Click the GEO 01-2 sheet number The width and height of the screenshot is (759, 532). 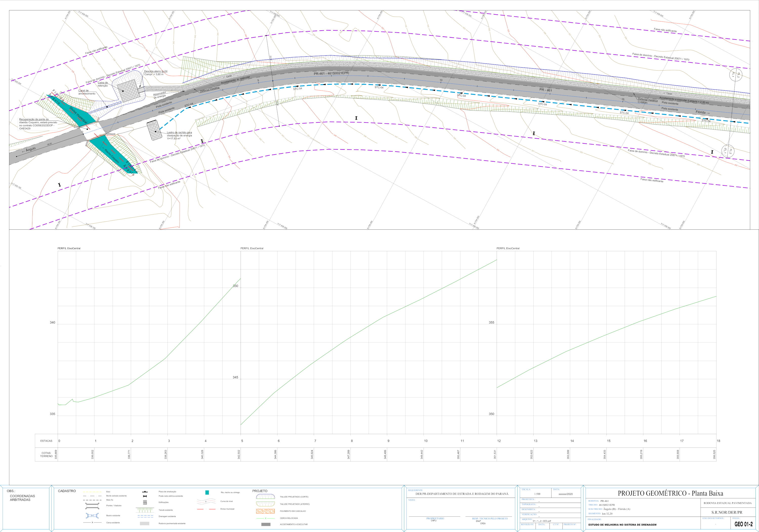[744, 524]
